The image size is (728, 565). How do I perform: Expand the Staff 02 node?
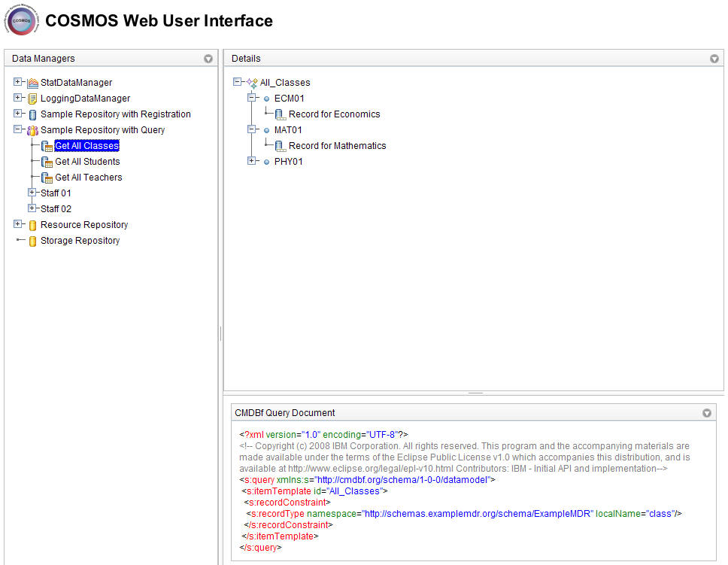pyautogui.click(x=32, y=208)
